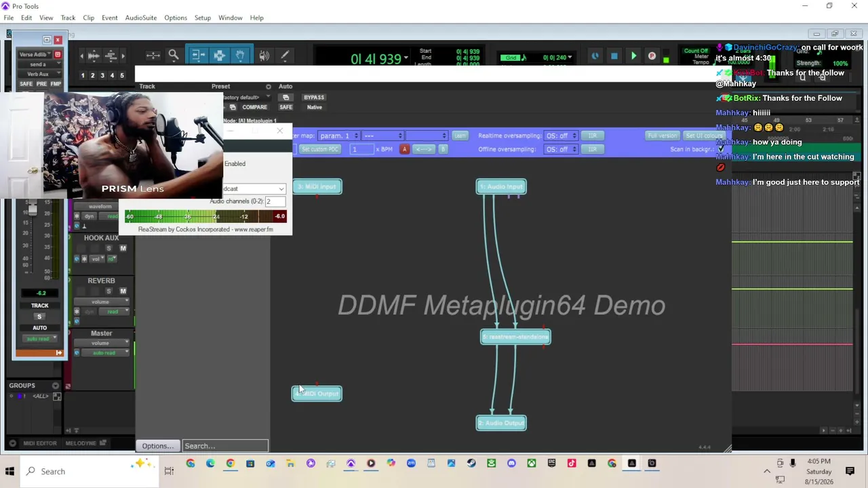Switch to preset slot A
The height and width of the screenshot is (488, 868).
point(405,149)
